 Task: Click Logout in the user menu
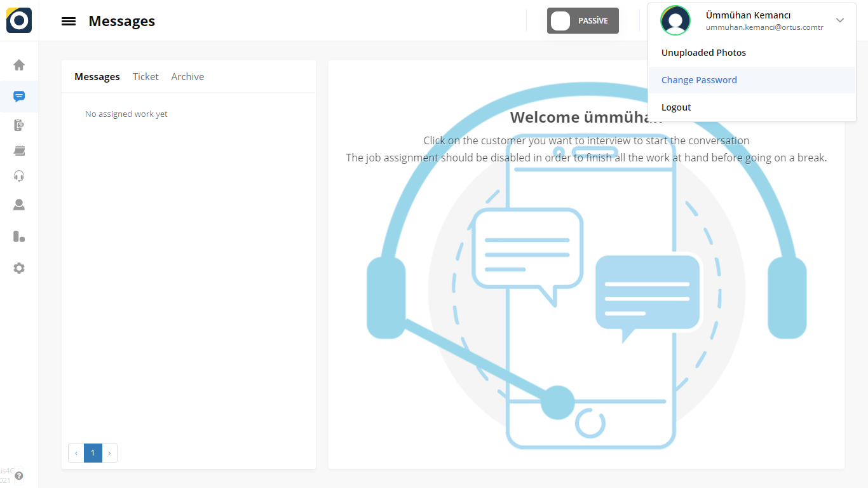(676, 107)
